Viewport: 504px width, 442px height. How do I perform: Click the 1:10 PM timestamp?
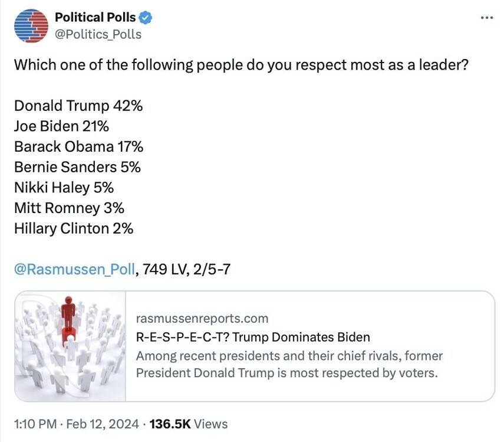tap(35, 424)
